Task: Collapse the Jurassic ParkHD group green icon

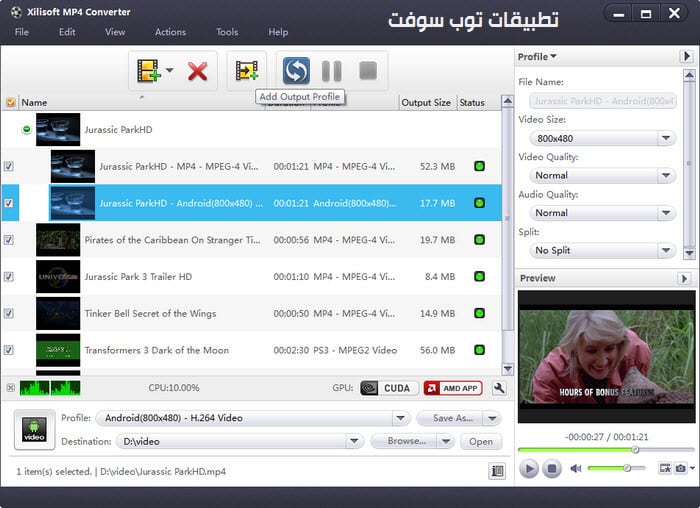Action: point(27,129)
